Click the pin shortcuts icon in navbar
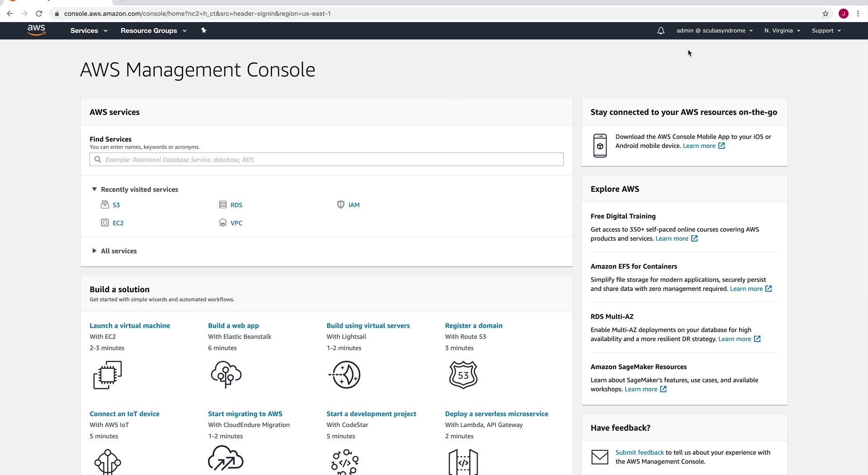The image size is (868, 475). click(203, 30)
